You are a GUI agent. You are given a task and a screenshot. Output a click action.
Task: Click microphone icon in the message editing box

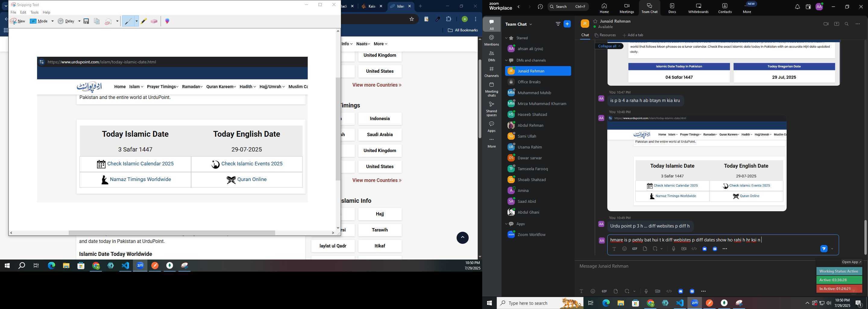[673, 249]
